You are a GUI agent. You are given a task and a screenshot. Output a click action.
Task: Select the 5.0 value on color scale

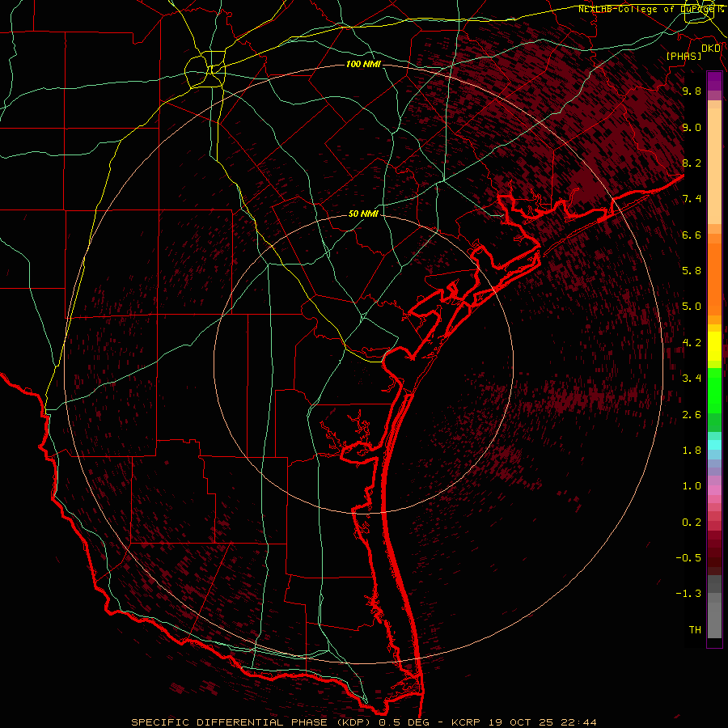coord(692,307)
